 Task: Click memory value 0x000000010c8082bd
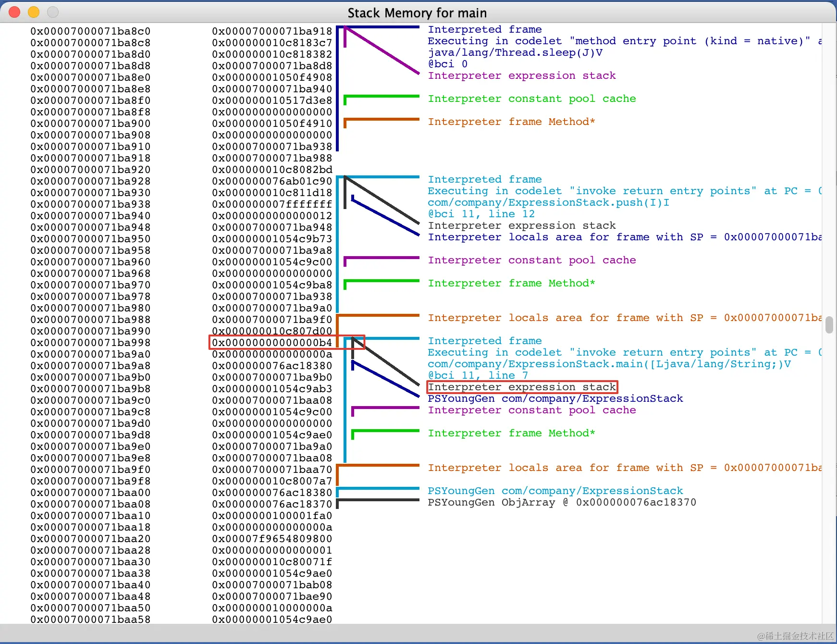click(x=272, y=170)
